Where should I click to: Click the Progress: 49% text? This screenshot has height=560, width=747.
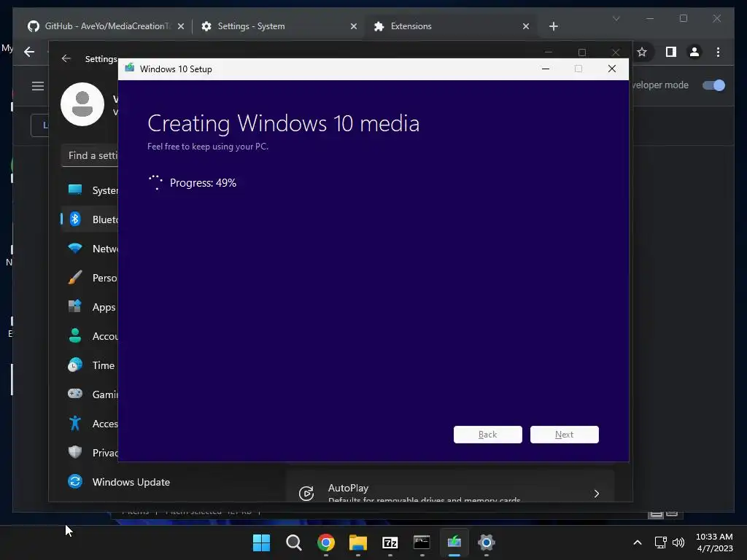[x=203, y=183]
